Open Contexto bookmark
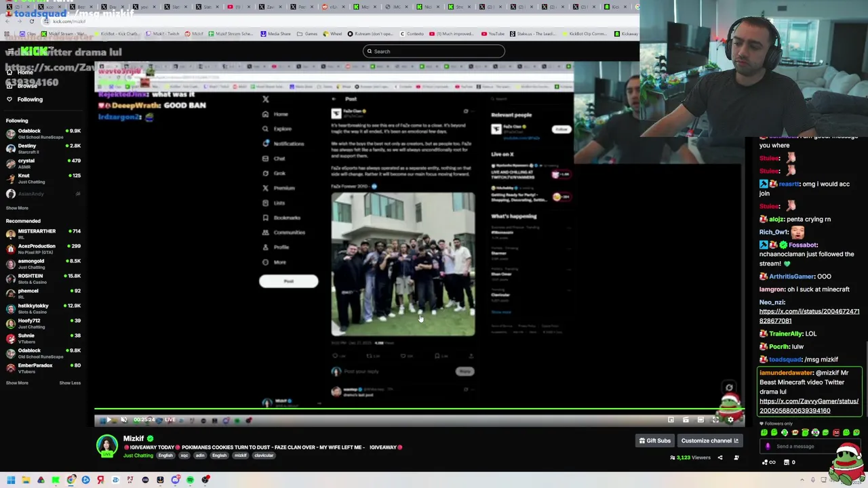This screenshot has width=868, height=488. [412, 34]
